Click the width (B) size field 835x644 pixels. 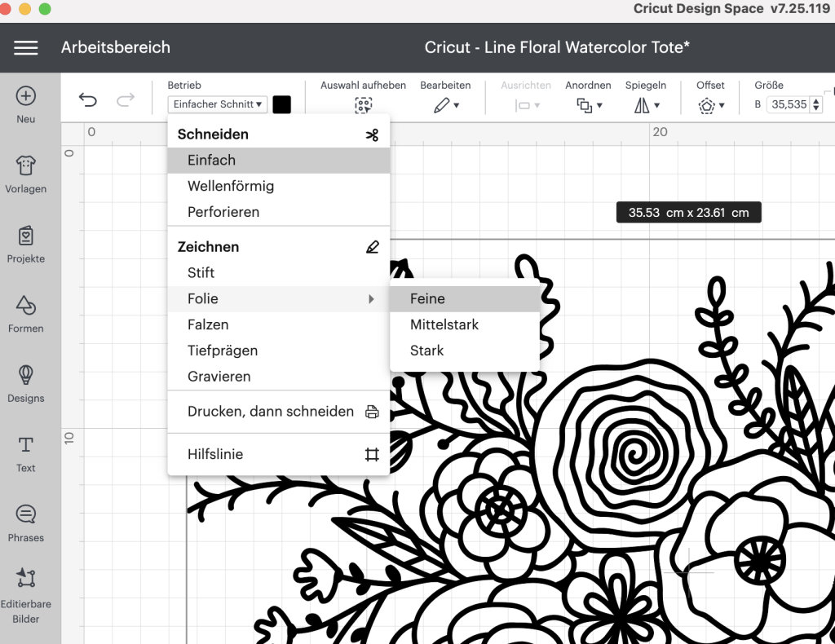(788, 104)
